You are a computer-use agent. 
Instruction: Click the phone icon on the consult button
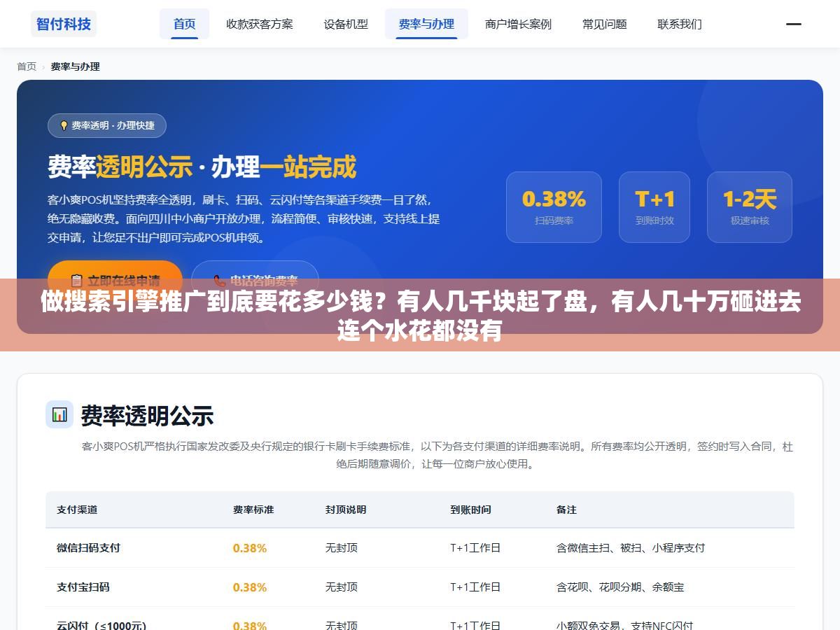point(219,281)
